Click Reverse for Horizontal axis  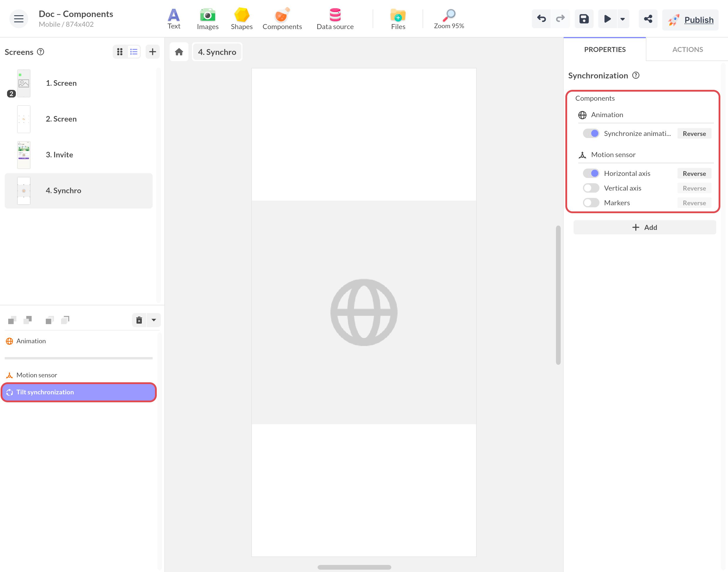pyautogui.click(x=694, y=174)
